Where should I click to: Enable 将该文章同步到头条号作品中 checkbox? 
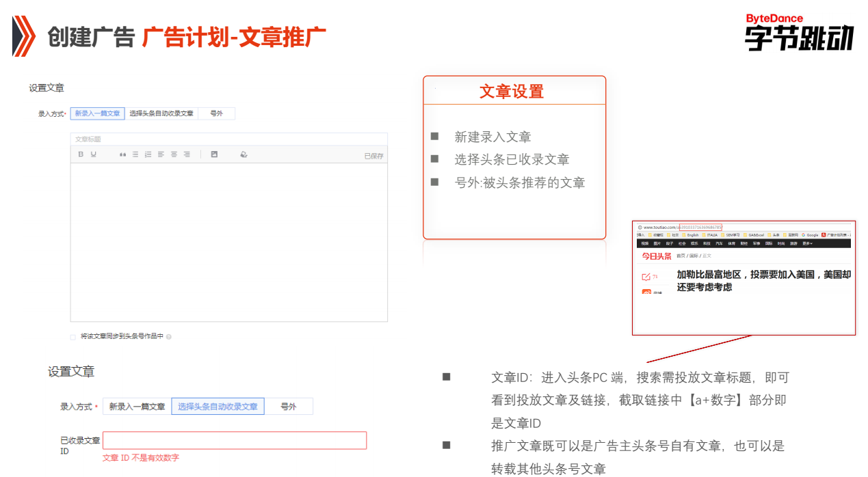click(72, 336)
